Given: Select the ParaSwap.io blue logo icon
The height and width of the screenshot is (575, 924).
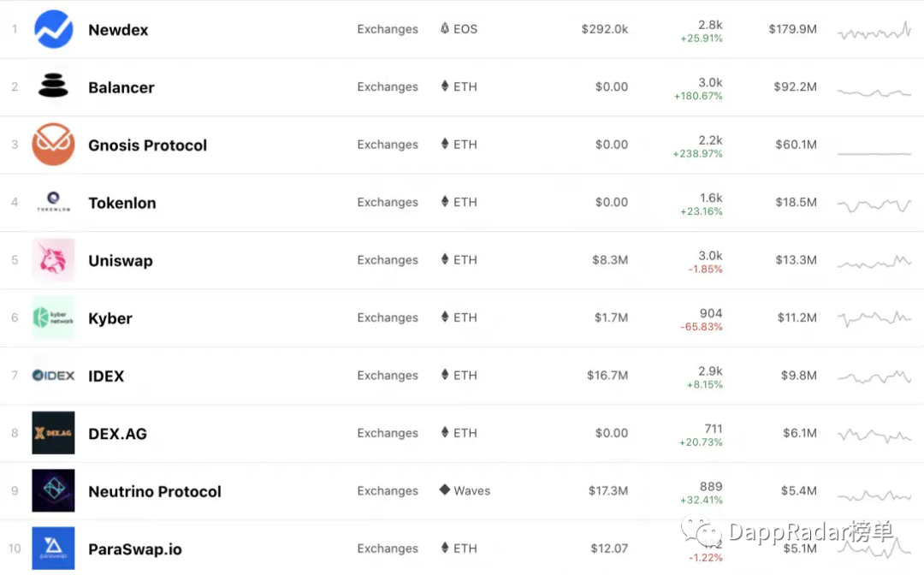Looking at the screenshot, I should [x=53, y=548].
